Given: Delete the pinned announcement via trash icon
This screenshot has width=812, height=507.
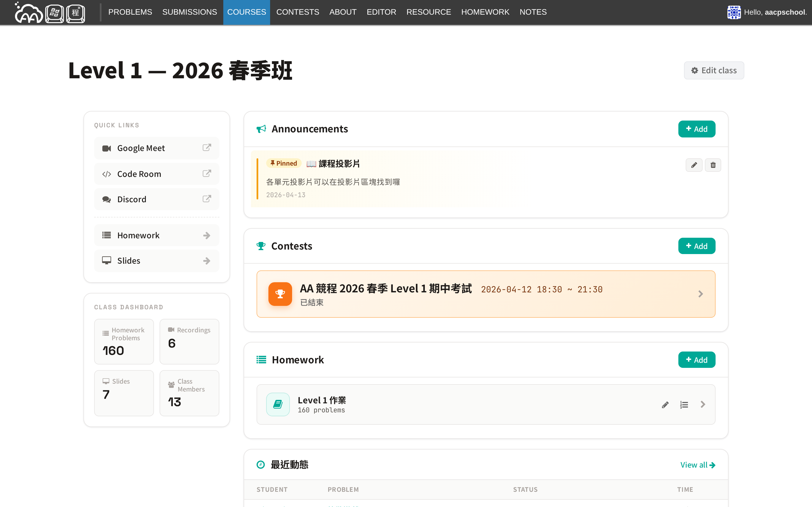Looking at the screenshot, I should [713, 165].
